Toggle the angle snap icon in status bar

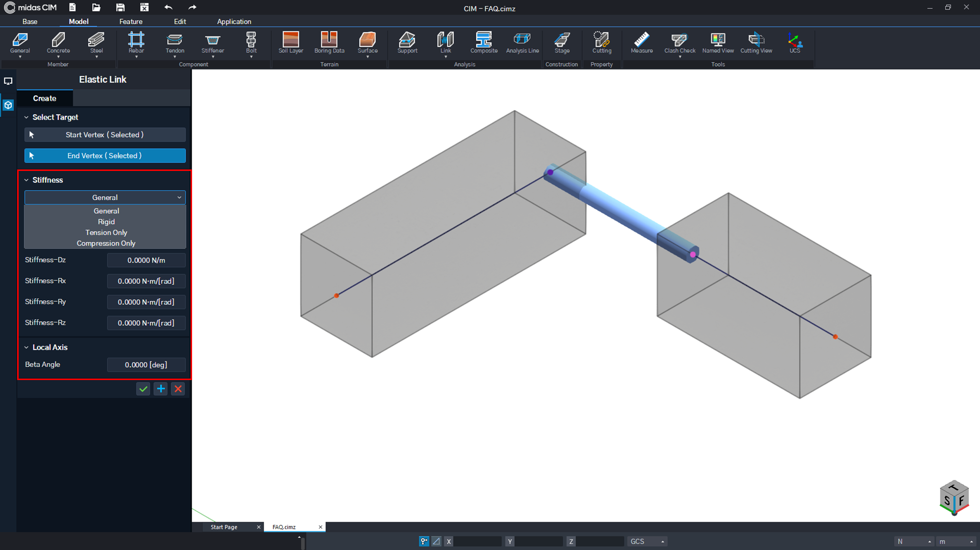[x=436, y=541]
